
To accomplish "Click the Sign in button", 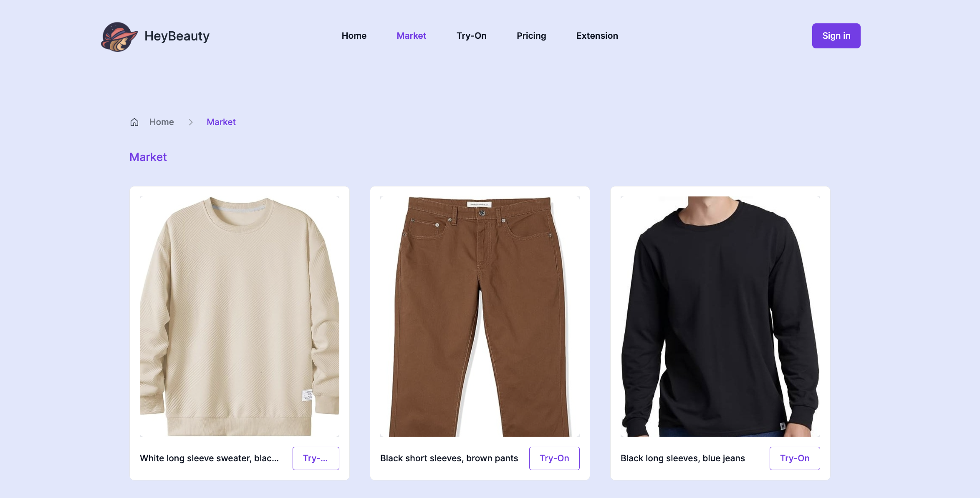I will (x=836, y=36).
